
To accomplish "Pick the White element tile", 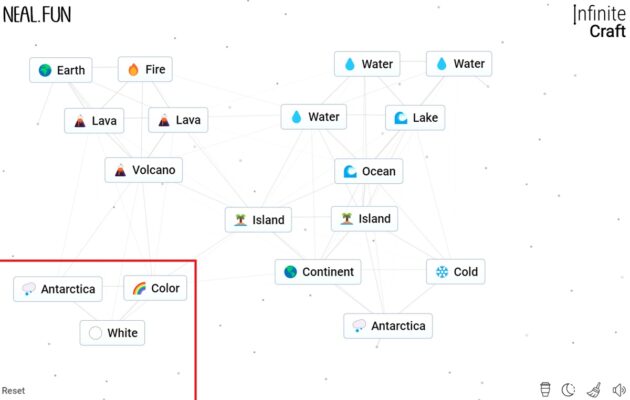I will (x=112, y=333).
